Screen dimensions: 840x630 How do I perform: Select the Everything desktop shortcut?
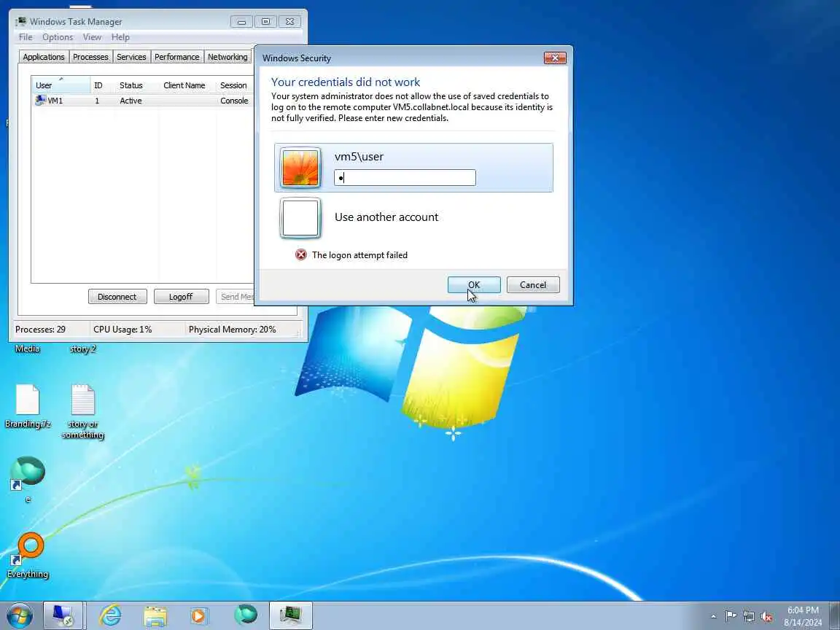pos(28,554)
